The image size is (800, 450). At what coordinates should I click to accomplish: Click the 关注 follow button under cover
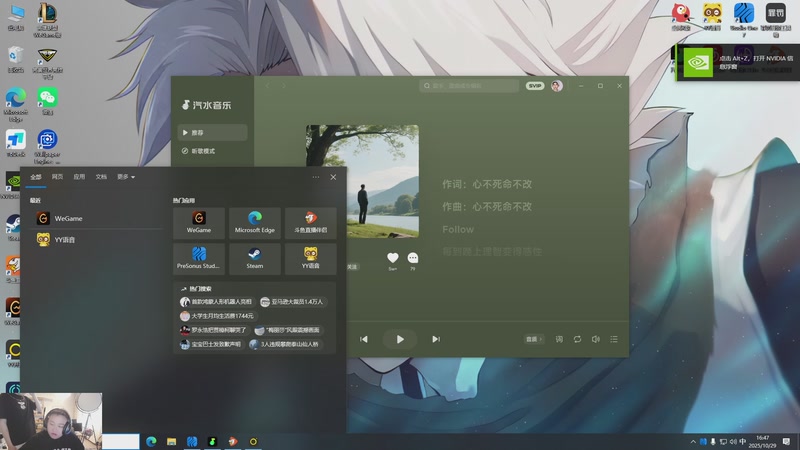point(352,267)
